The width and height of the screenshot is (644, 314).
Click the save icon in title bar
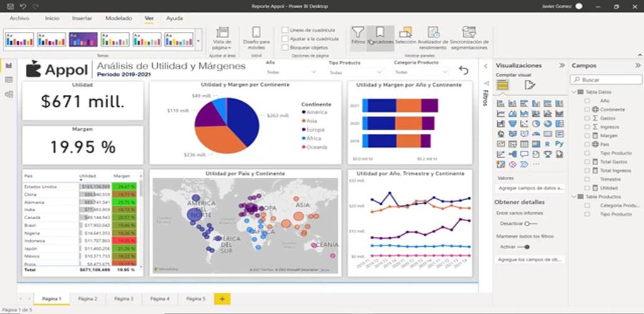point(11,6)
